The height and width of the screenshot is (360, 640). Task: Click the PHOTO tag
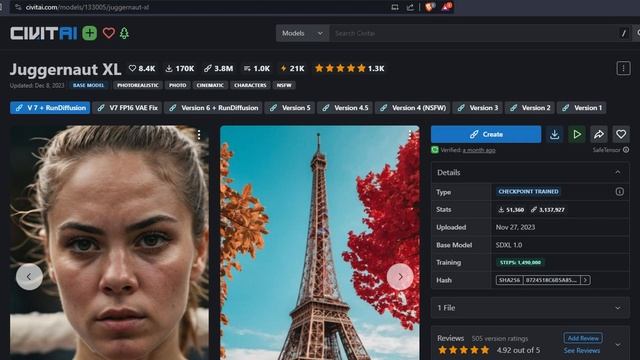[x=178, y=85]
